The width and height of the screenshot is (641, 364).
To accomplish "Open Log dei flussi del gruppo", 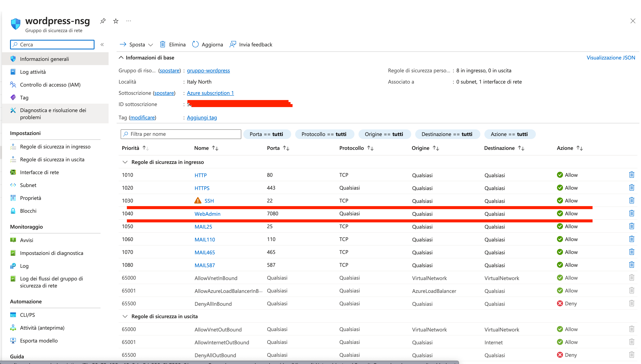I will click(x=55, y=282).
